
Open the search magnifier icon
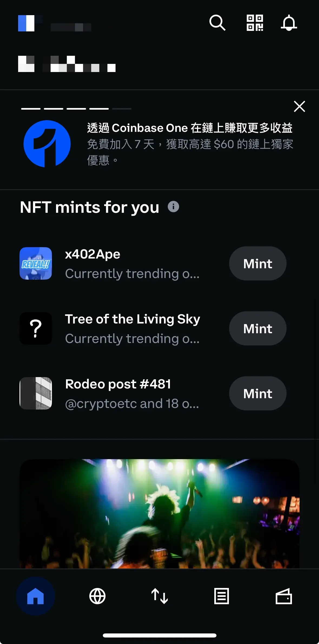click(217, 23)
